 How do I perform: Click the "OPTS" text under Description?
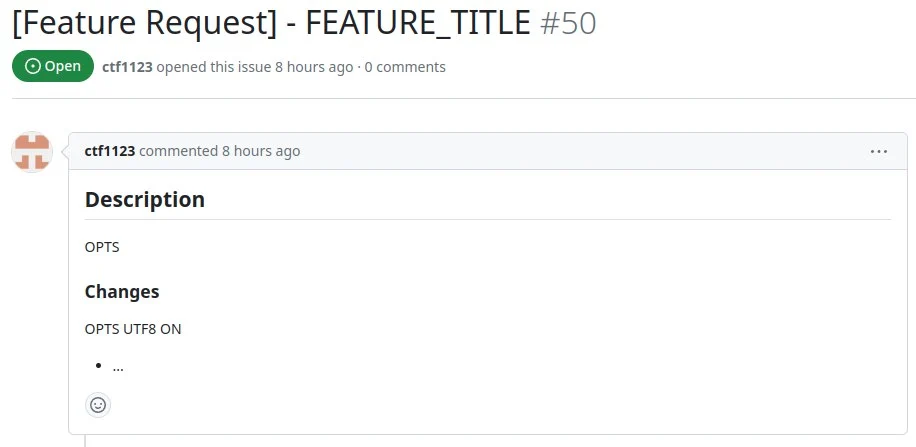coord(102,247)
